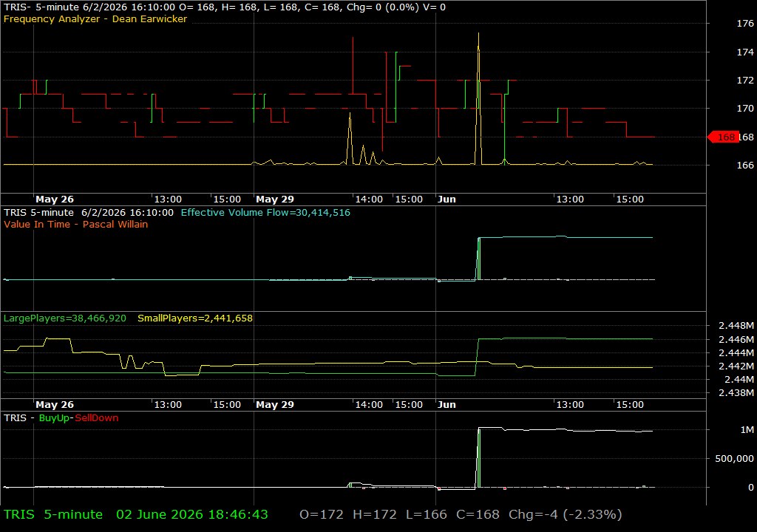
Task: Click the 170 price axis label
Action: point(745,109)
